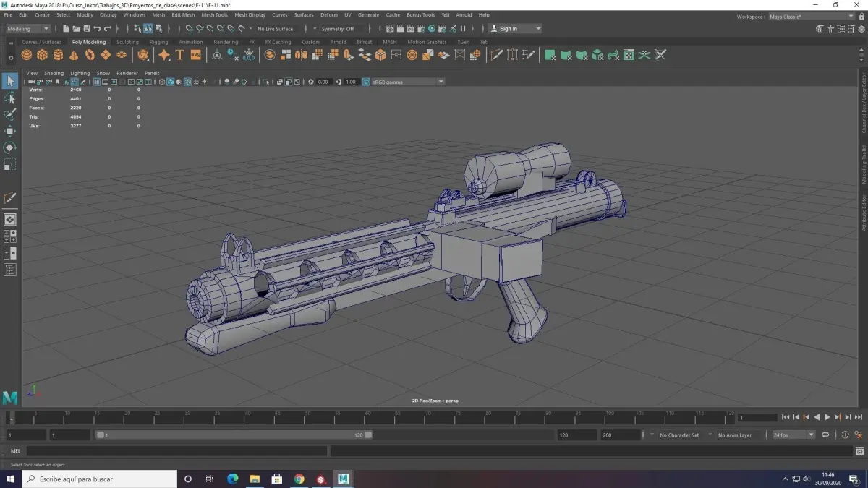Open the Deform menu

coord(329,14)
